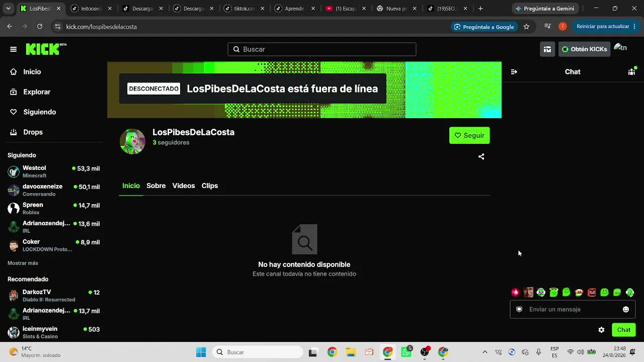The image size is (644, 362).
Task: Expand the following list with Mostrar más
Action: click(23, 263)
